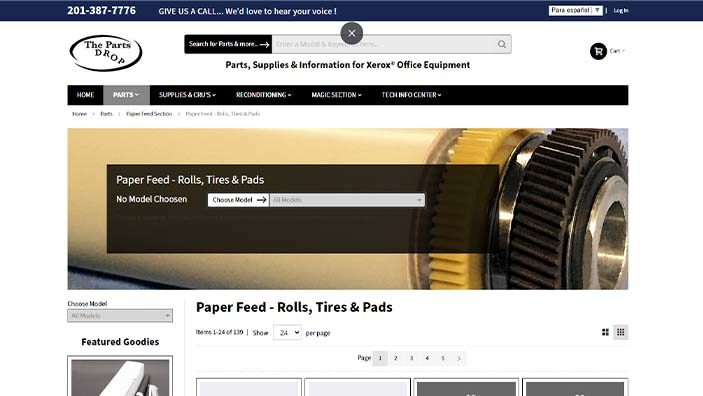Image resolution: width=703 pixels, height=396 pixels.
Task: Go to page 4
Action: coord(427,358)
